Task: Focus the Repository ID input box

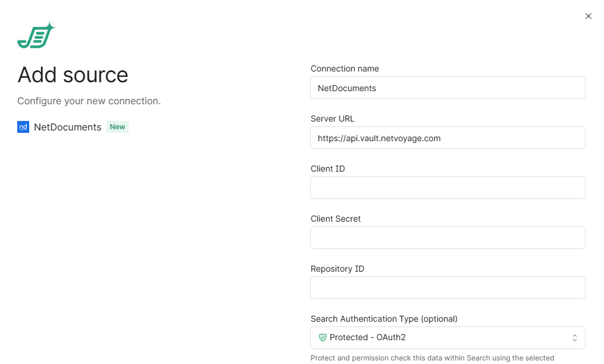Action: pyautogui.click(x=447, y=288)
